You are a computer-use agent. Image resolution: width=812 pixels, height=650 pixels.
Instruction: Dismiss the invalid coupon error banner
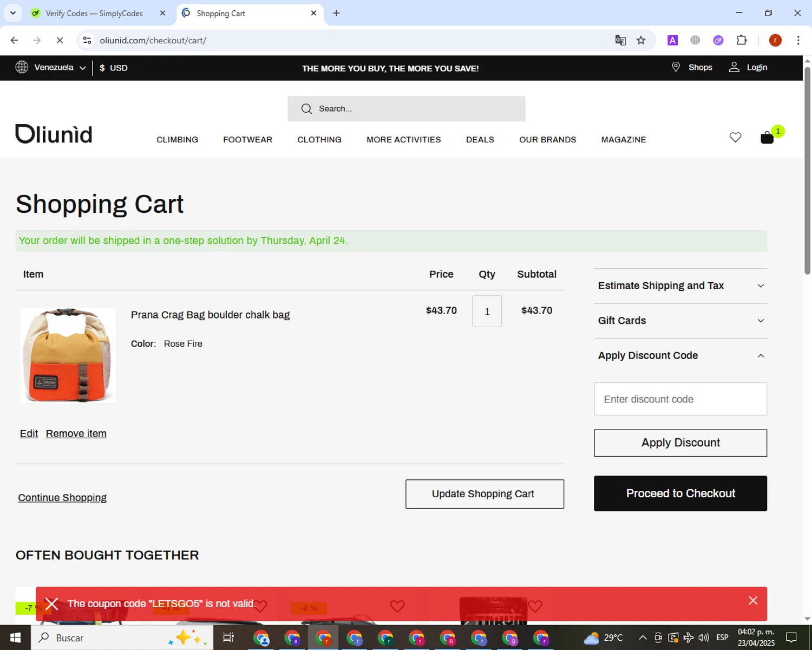point(753,601)
